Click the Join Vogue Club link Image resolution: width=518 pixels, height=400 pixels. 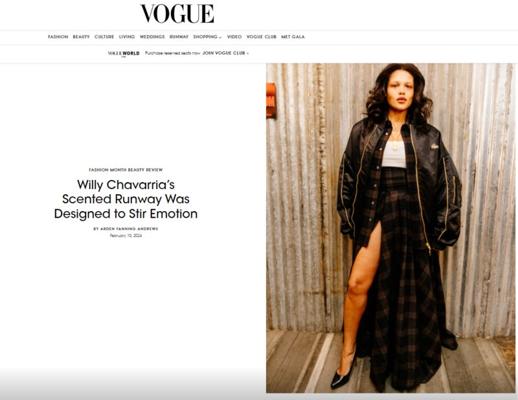pos(224,53)
